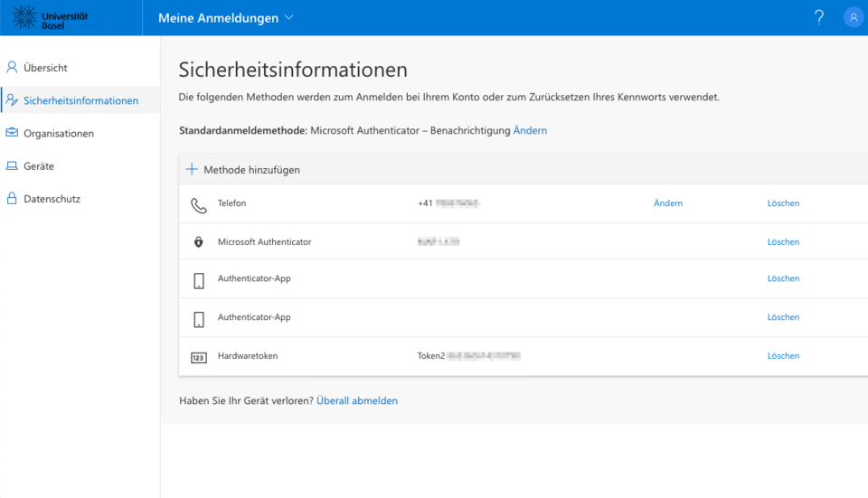Open the user account avatar menu

pyautogui.click(x=853, y=17)
